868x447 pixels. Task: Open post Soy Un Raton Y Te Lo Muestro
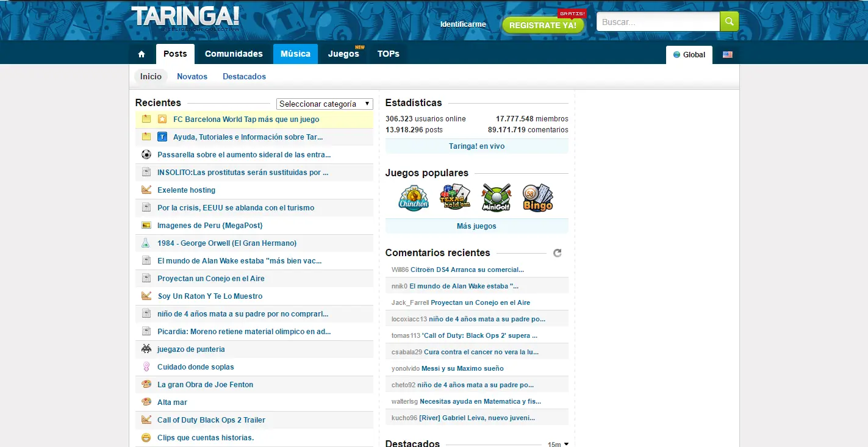tap(210, 296)
